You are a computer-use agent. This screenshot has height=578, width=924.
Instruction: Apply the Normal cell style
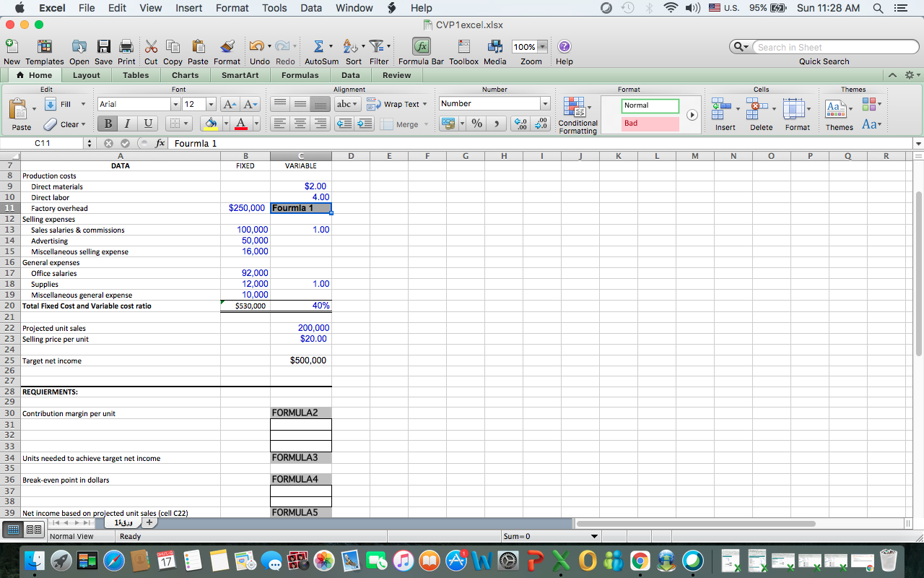click(650, 105)
